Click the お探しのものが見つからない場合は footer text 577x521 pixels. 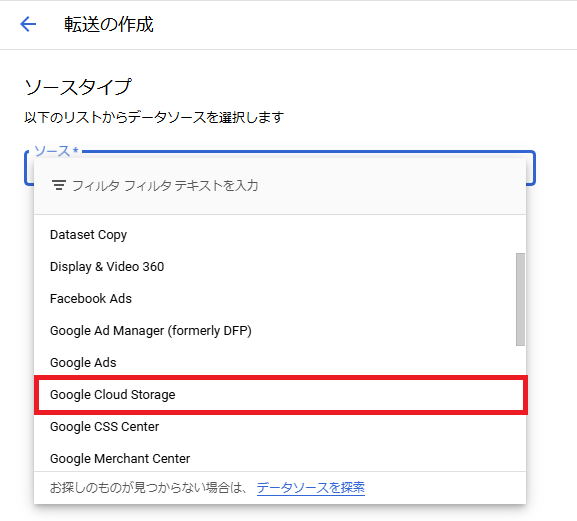coord(148,488)
